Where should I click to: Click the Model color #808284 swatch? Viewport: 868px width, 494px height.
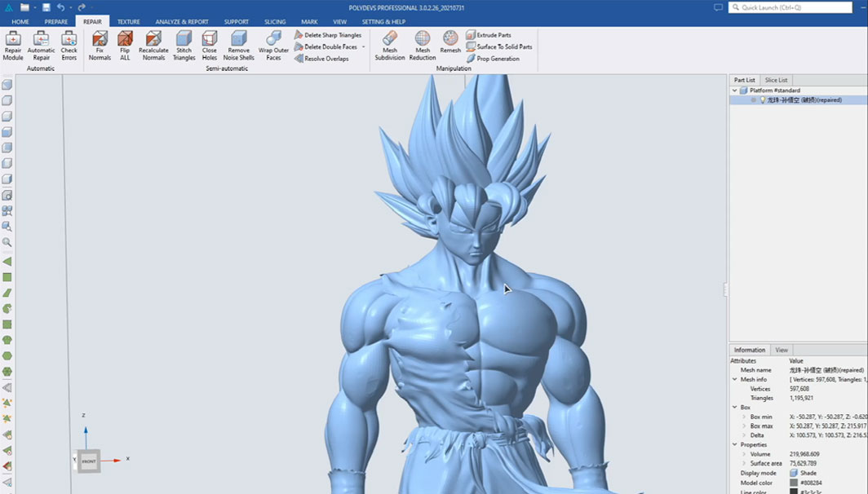click(x=794, y=483)
